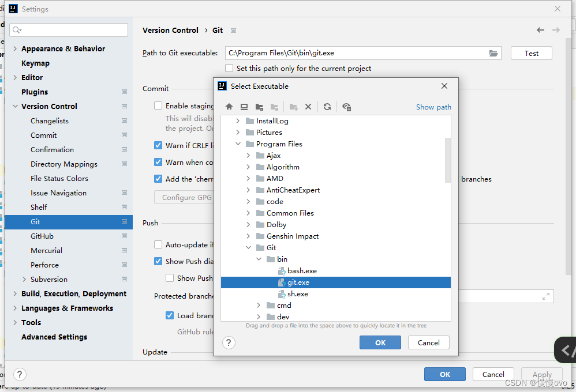576x392 pixels.
Task: Collapse the Git folder in file tree
Action: tap(248, 248)
